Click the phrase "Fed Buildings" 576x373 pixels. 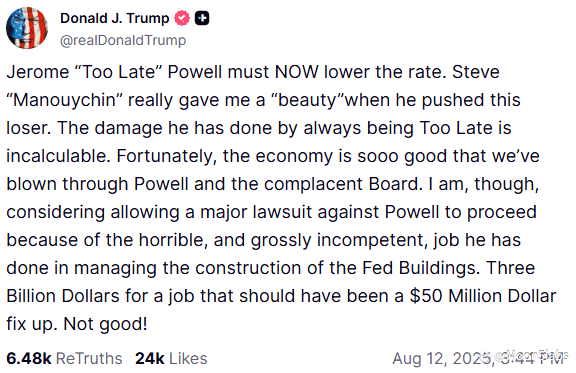pos(421,268)
